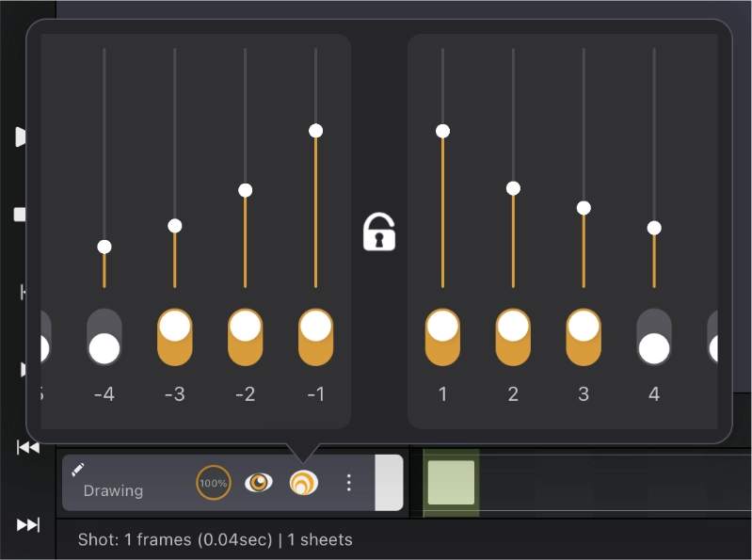
Task: Open Drawing layer three-dot options menu
Action: [x=348, y=482]
